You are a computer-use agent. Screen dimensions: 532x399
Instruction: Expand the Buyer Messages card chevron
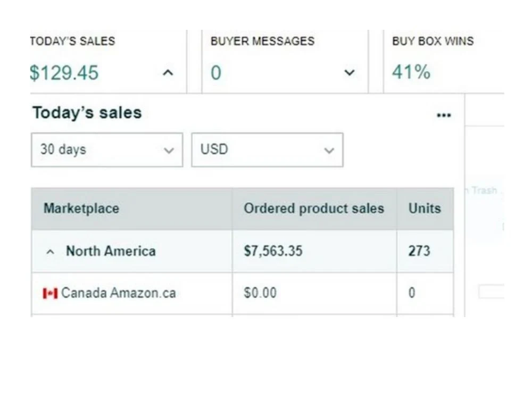pos(350,72)
